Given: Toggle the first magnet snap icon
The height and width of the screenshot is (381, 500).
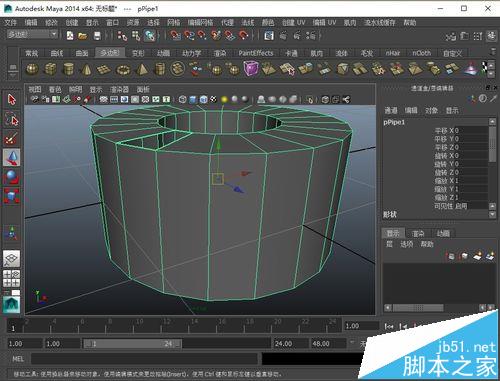Looking at the screenshot, I should pyautogui.click(x=175, y=35).
